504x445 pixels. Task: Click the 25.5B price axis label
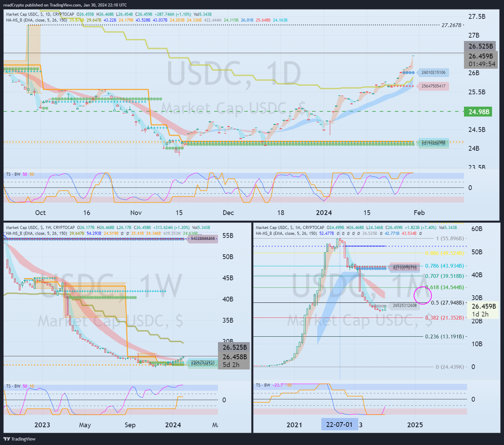point(477,92)
